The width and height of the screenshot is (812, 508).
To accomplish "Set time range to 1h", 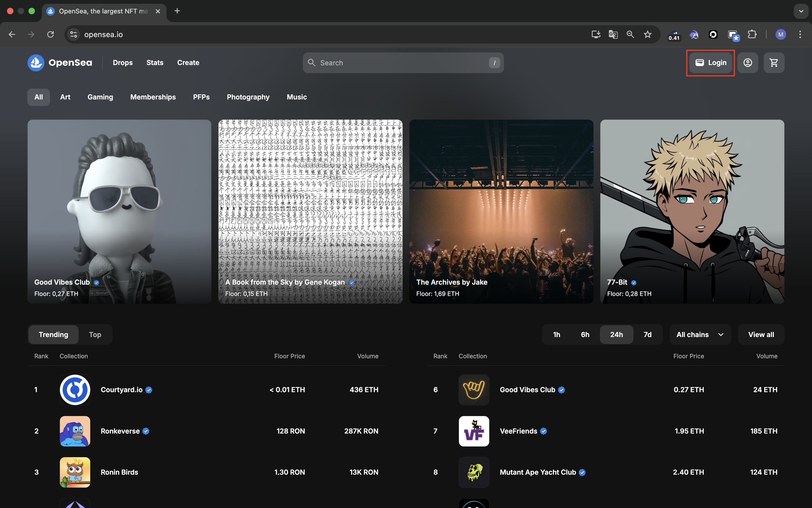I will (557, 335).
